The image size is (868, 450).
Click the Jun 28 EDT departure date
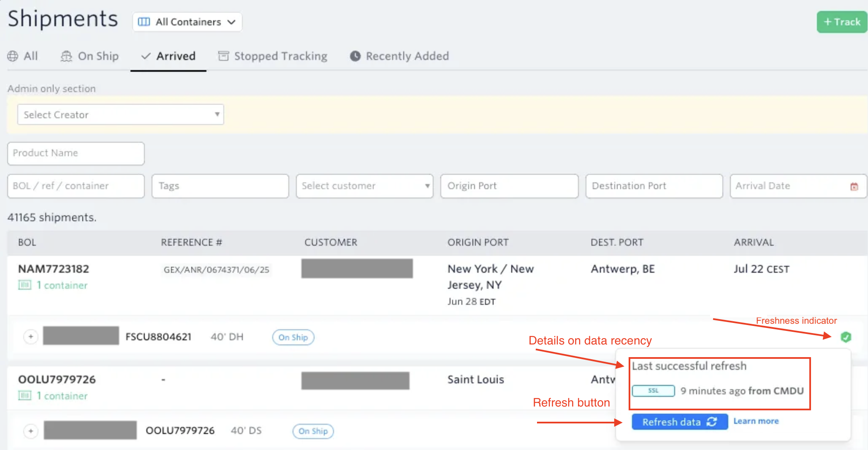point(472,301)
